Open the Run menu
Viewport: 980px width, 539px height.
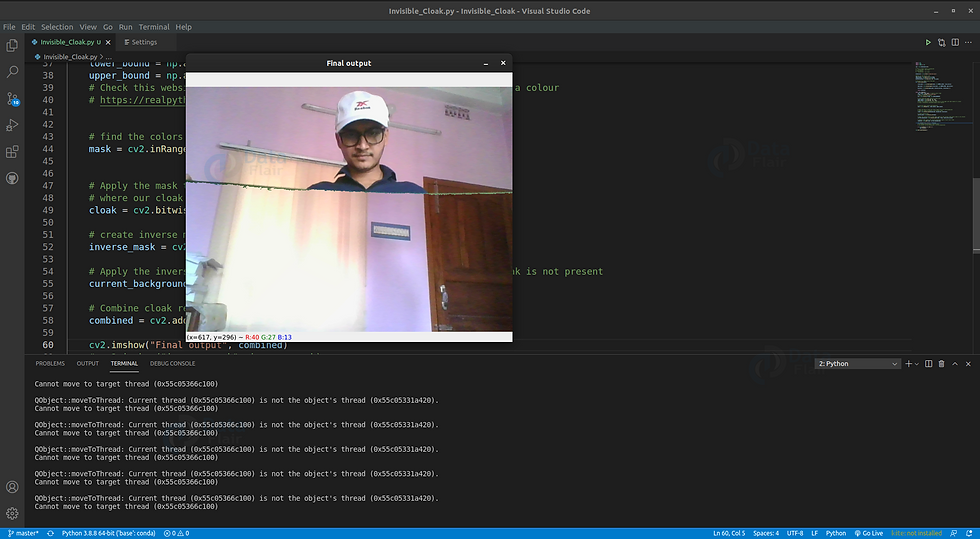tap(126, 27)
